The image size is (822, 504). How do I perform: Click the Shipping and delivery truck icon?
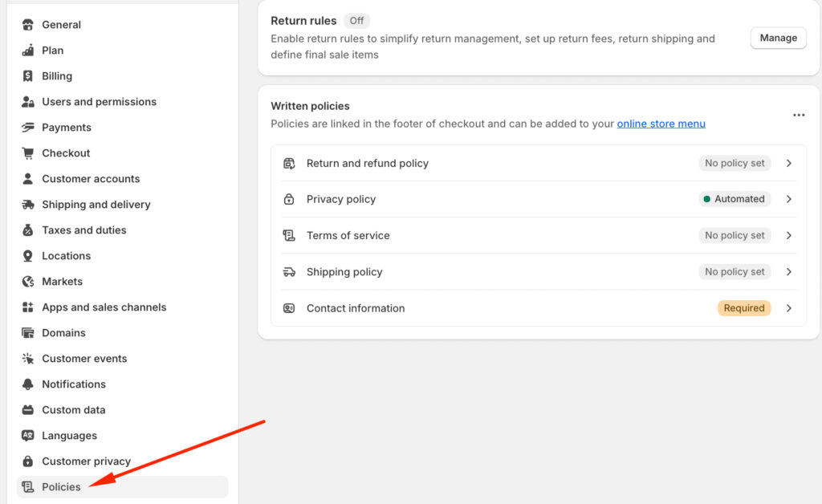[28, 205]
